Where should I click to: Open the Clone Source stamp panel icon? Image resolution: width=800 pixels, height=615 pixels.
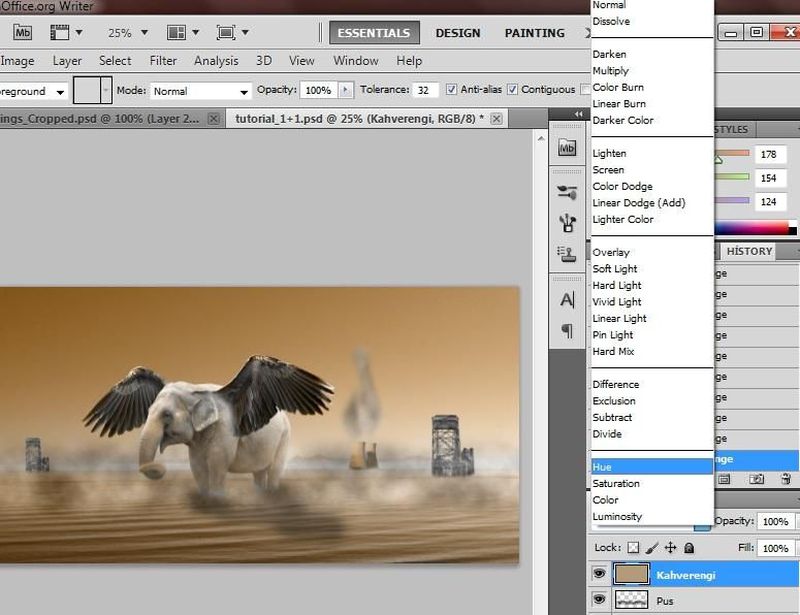click(x=567, y=254)
